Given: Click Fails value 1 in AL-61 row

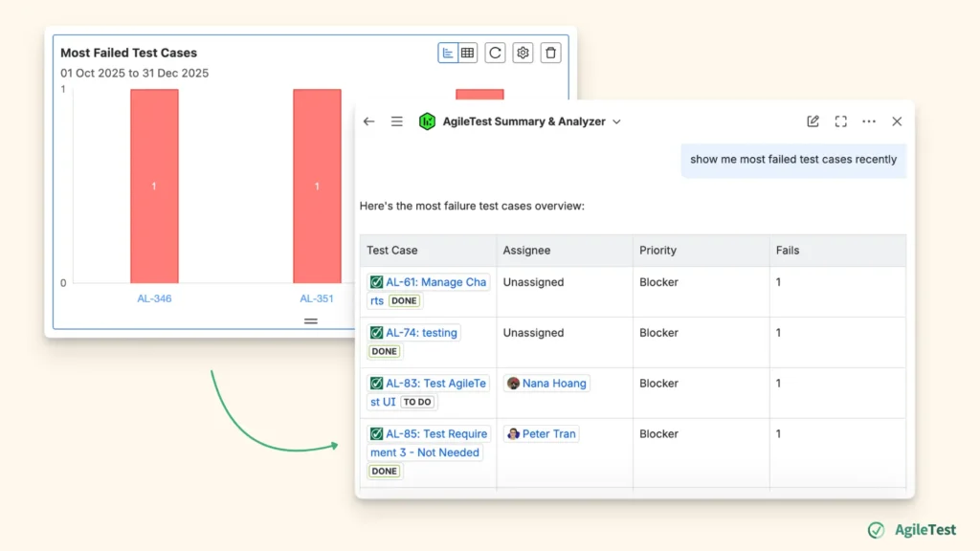Looking at the screenshot, I should tap(778, 282).
